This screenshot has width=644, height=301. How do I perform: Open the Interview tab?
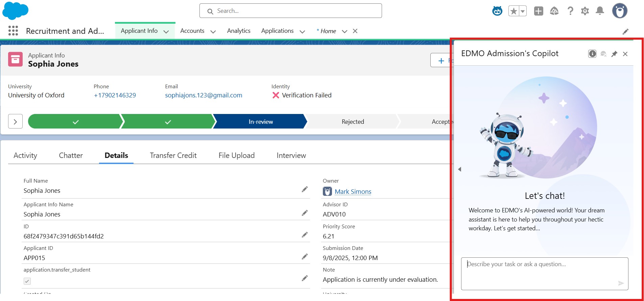[291, 155]
